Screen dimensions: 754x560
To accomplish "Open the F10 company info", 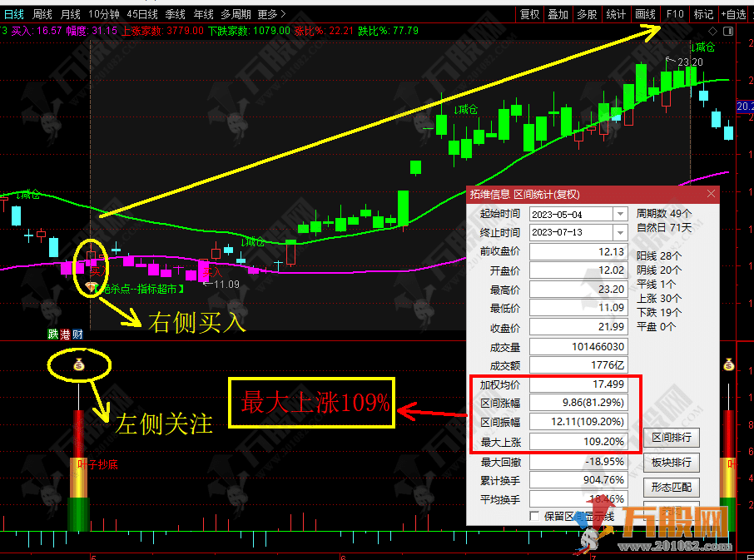I will tap(675, 14).
